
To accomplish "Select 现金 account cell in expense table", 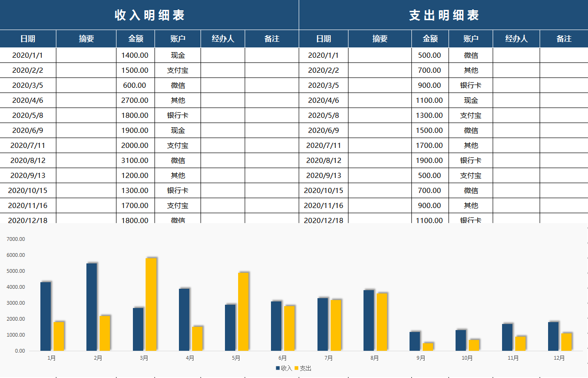I will pos(471,100).
